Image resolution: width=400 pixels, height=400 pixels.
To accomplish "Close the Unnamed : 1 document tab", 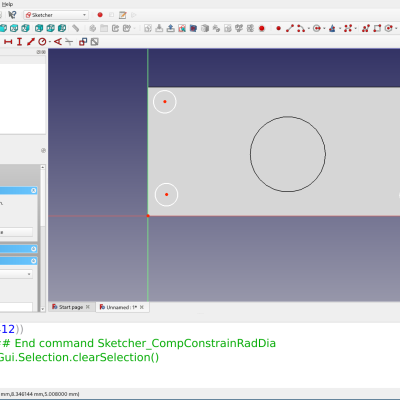I will (x=142, y=307).
